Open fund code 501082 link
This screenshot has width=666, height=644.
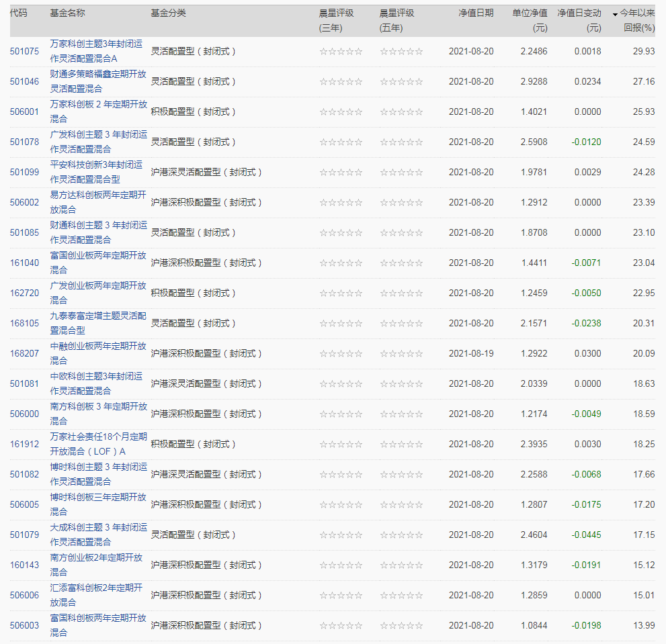tap(24, 474)
